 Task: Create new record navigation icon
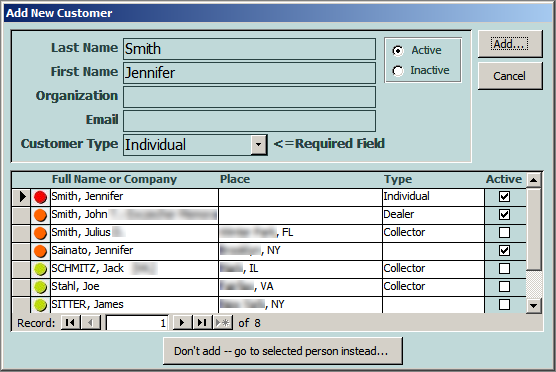[222, 323]
